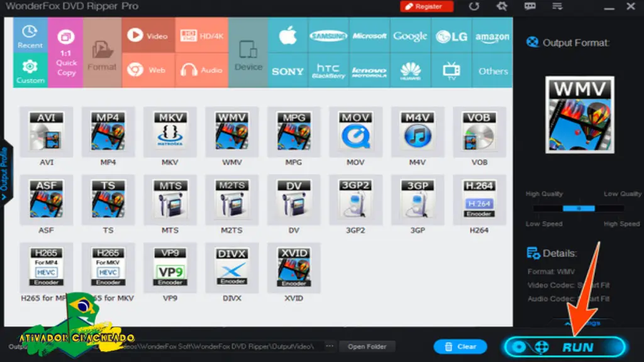
Task: Open the Huawei device category
Action: (x=410, y=70)
